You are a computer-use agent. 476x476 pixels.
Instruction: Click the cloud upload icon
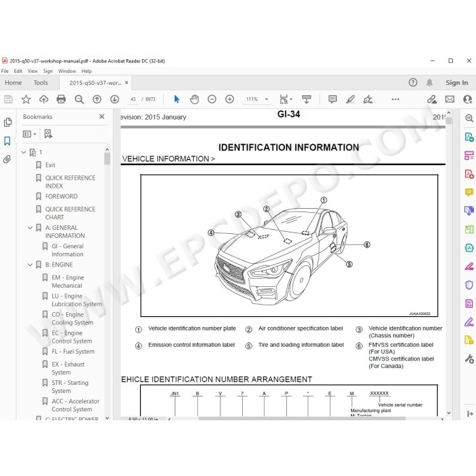pyautogui.click(x=44, y=99)
